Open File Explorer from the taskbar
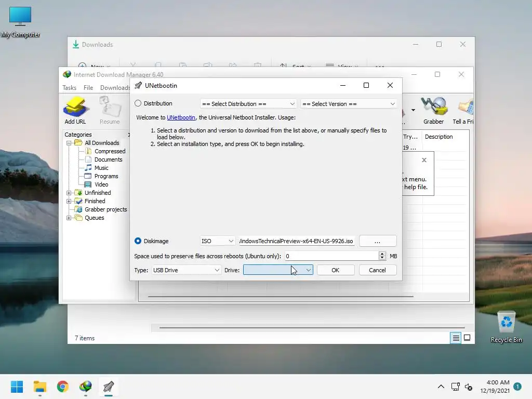The height and width of the screenshot is (399, 532). [x=40, y=387]
